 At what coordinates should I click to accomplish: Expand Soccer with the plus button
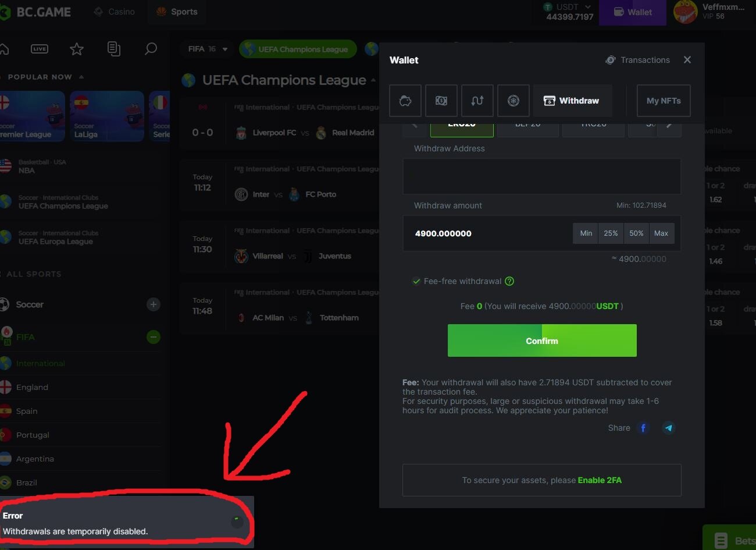click(x=154, y=304)
